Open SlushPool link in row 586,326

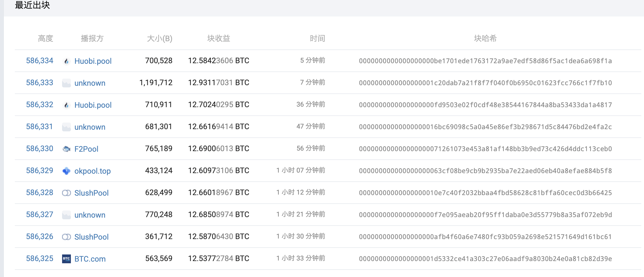click(91, 237)
